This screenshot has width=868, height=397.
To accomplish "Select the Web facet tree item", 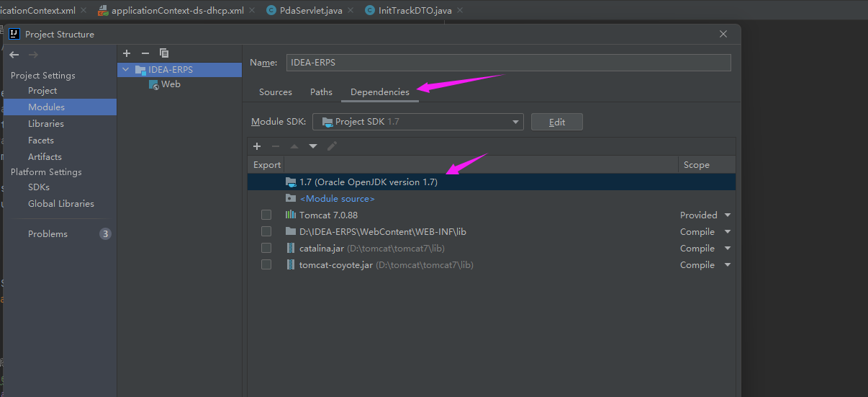I will (171, 84).
